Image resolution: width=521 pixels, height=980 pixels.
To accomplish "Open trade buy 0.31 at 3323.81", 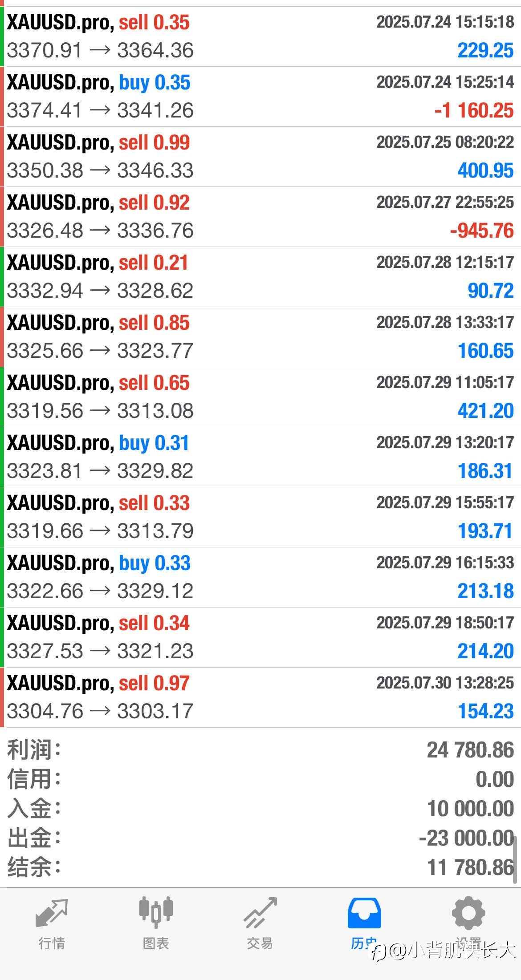I will [260, 457].
